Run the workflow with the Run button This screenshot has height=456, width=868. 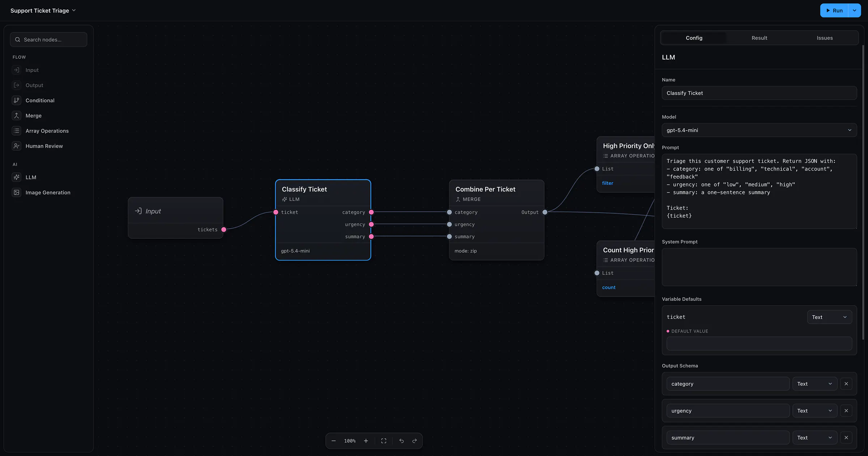tap(834, 10)
